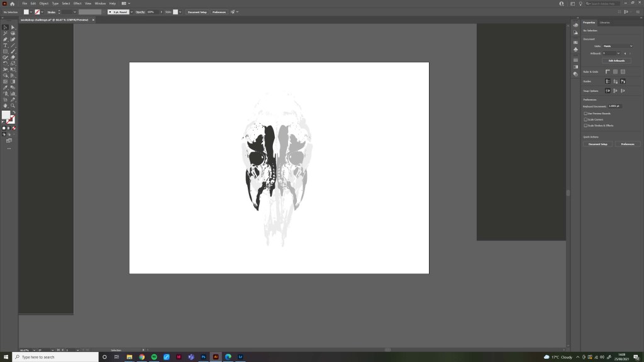Check Scale Strokes & Effects option
This screenshot has height=362, width=644.
[x=586, y=125]
